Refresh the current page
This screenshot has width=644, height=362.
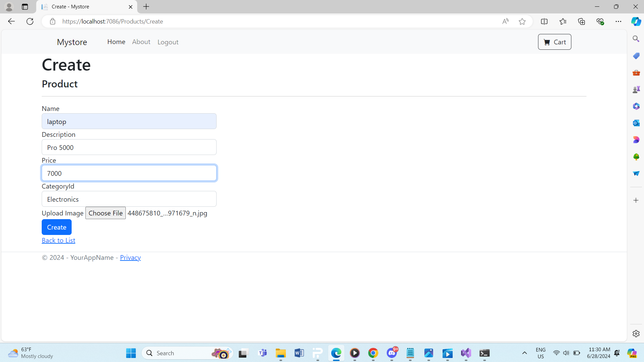click(30, 22)
